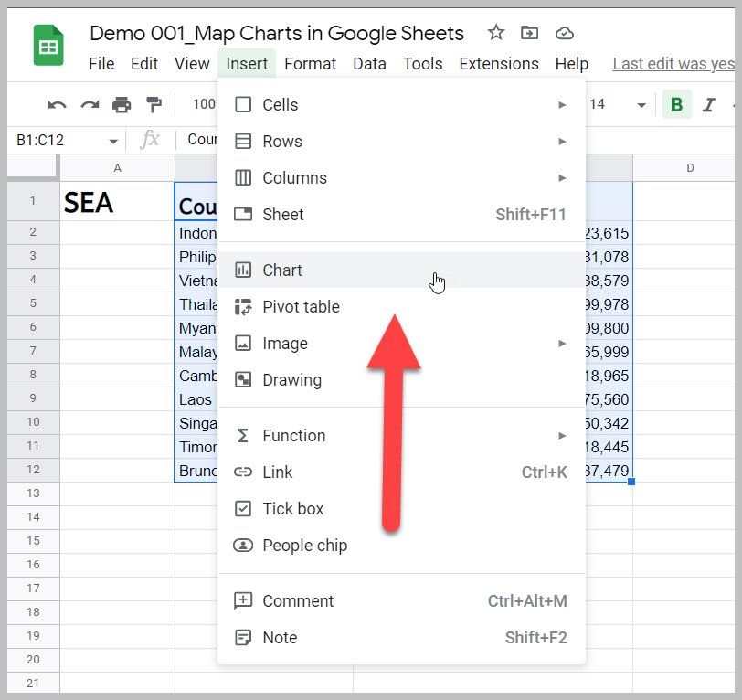Click the Link chain icon

pyautogui.click(x=243, y=472)
